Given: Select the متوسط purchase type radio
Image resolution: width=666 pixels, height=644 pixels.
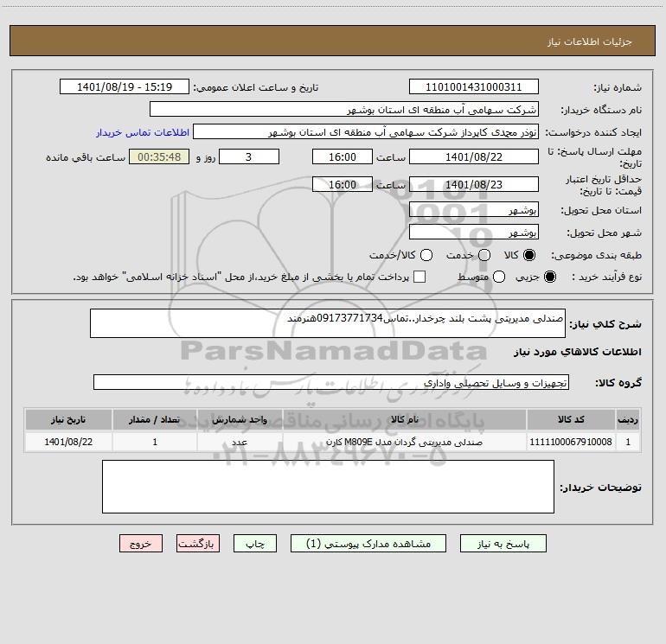Looking at the screenshot, I should click(499, 277).
